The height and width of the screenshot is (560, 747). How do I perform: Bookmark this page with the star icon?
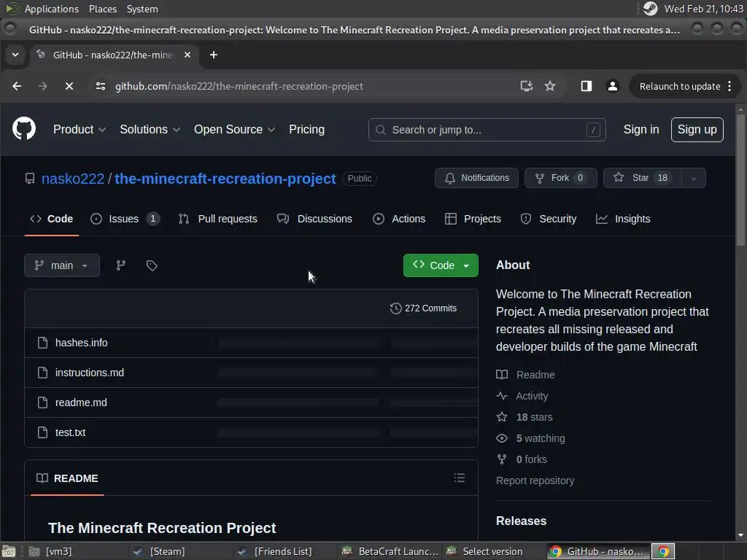[550, 86]
